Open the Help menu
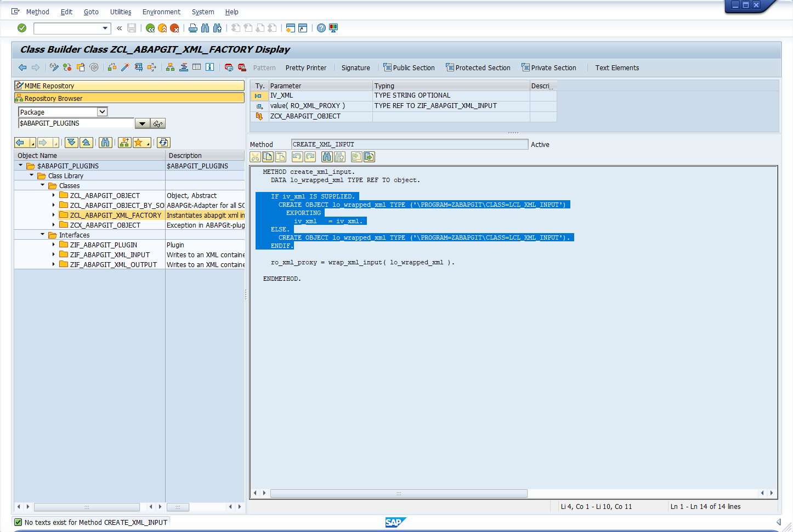 pos(232,12)
